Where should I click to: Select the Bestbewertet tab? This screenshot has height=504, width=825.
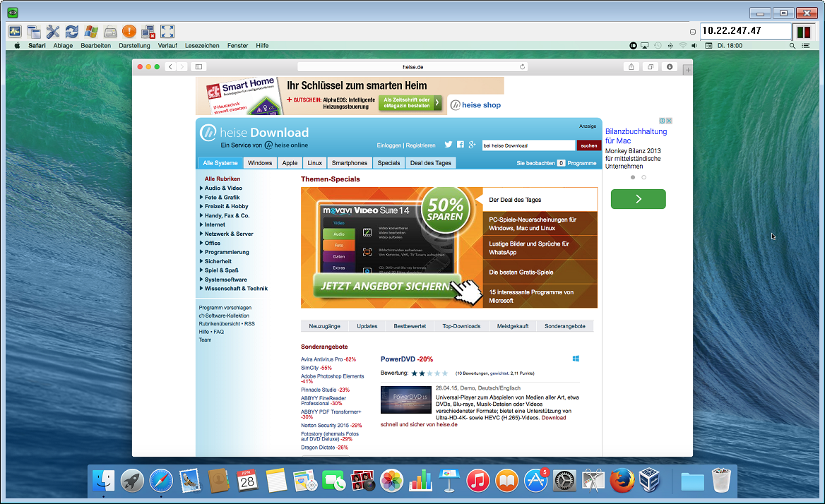(410, 326)
